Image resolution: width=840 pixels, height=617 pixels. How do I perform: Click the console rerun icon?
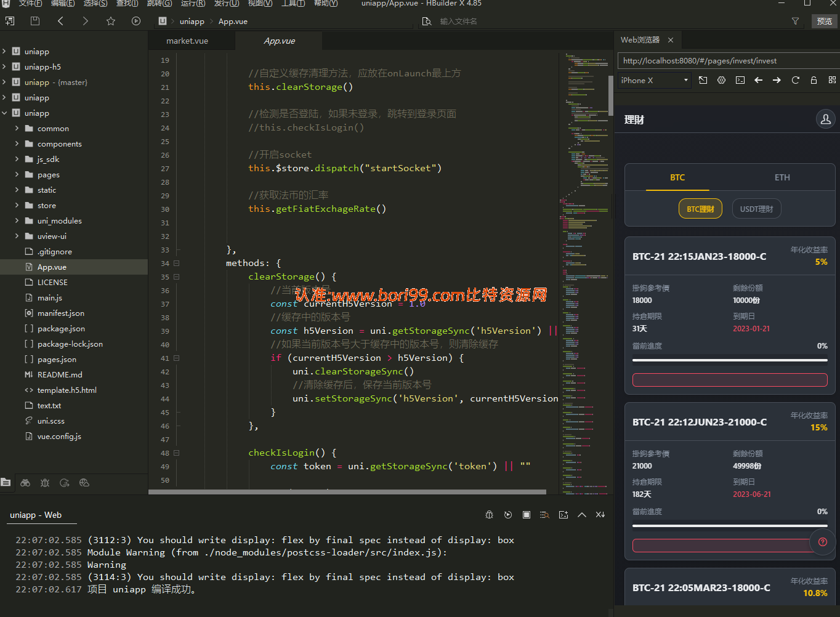(508, 515)
